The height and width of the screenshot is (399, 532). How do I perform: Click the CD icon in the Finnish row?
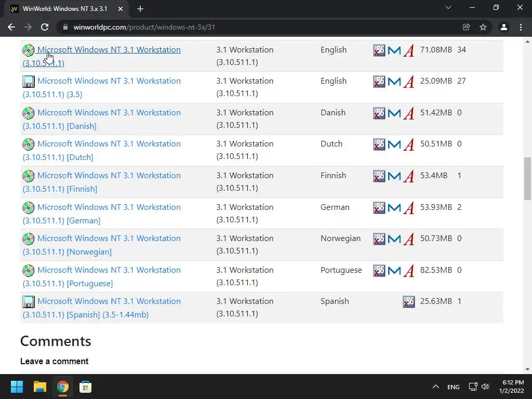pos(28,176)
